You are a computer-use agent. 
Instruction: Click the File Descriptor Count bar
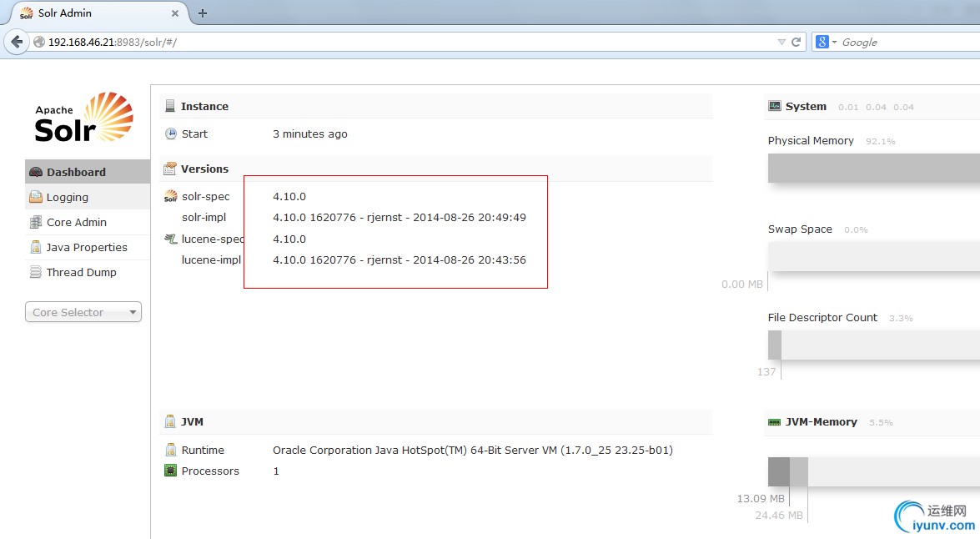click(x=874, y=345)
